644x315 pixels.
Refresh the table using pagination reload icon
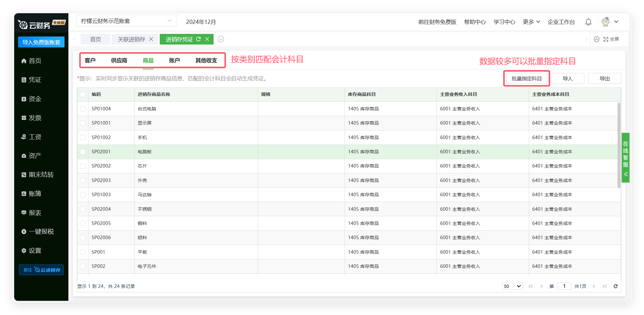tap(615, 286)
